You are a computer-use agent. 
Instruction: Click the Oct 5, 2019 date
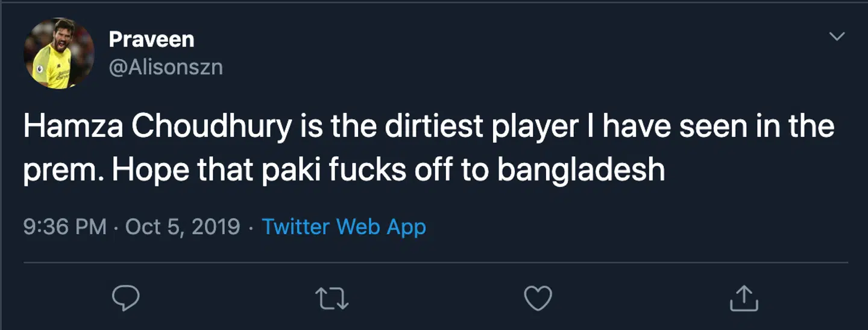click(x=182, y=227)
